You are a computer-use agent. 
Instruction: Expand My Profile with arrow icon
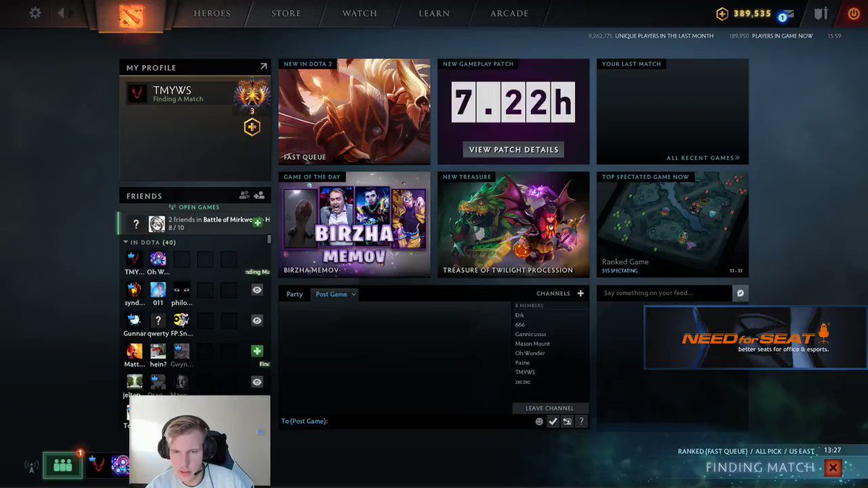coord(263,67)
